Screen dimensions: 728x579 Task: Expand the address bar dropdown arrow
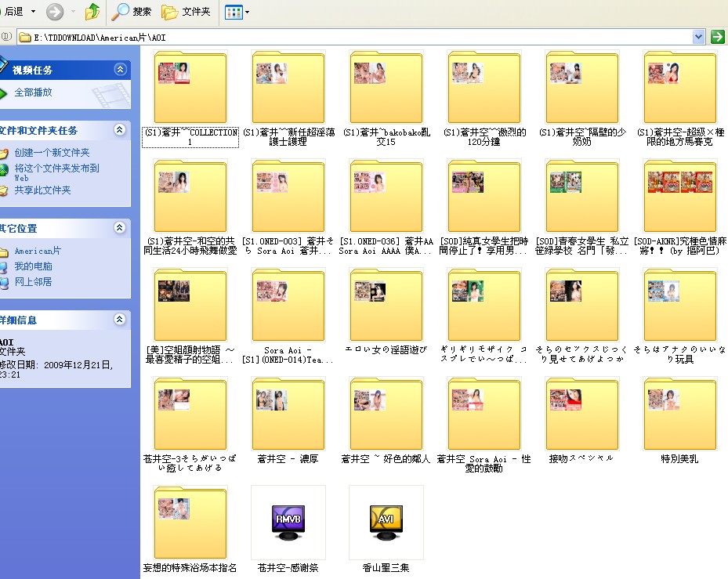[699, 37]
